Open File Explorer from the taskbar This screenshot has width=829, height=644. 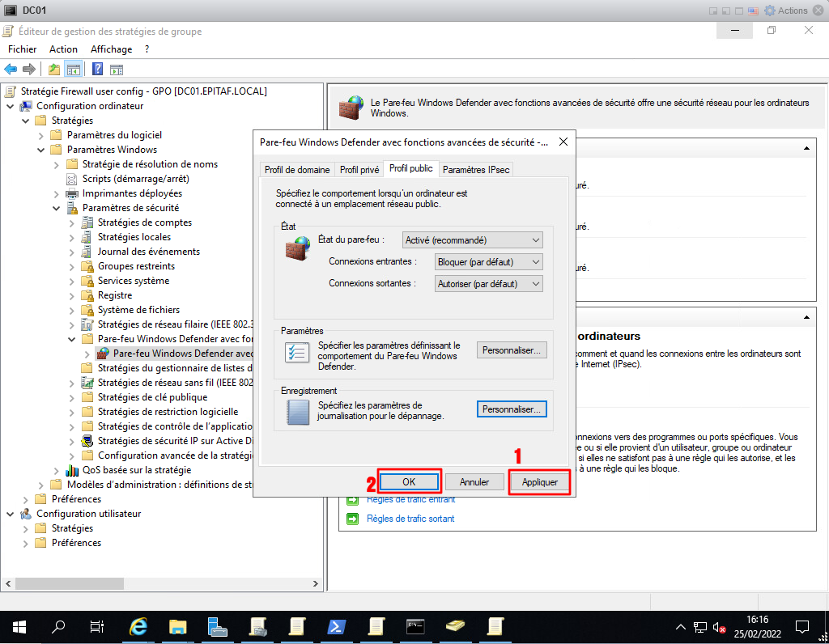coord(178,626)
